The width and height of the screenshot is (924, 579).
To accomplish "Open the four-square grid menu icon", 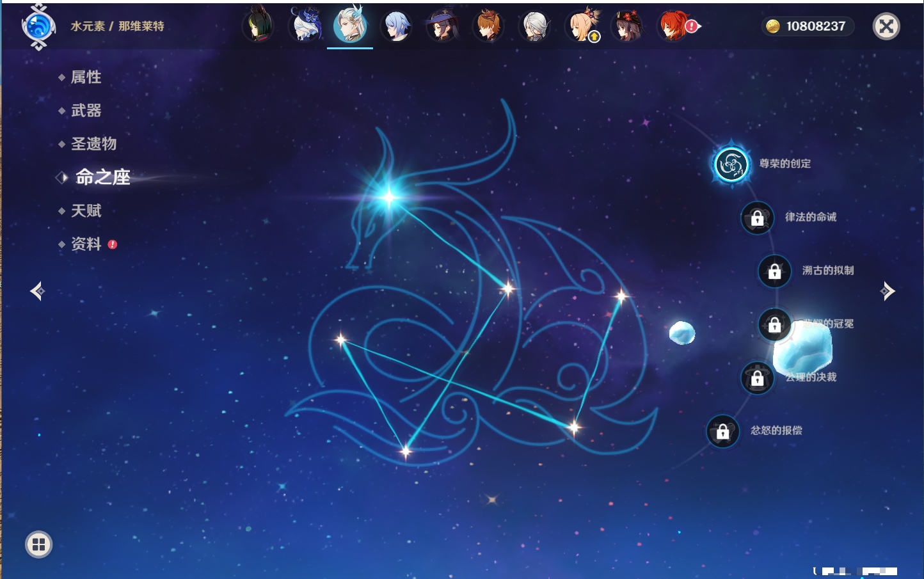I will [x=38, y=544].
